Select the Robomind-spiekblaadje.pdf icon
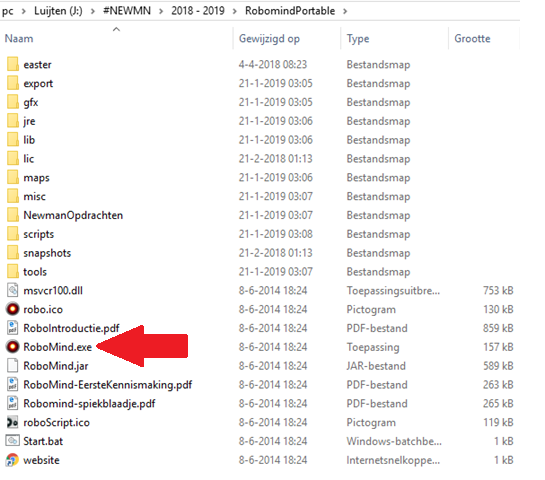This screenshot has height=480, width=545. tap(13, 404)
